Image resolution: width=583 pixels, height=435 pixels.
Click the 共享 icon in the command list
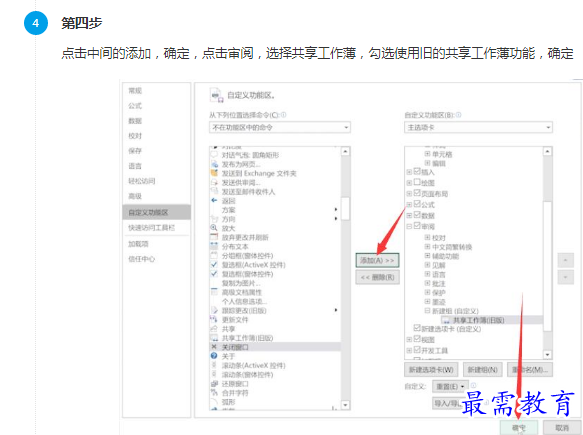pos(214,329)
